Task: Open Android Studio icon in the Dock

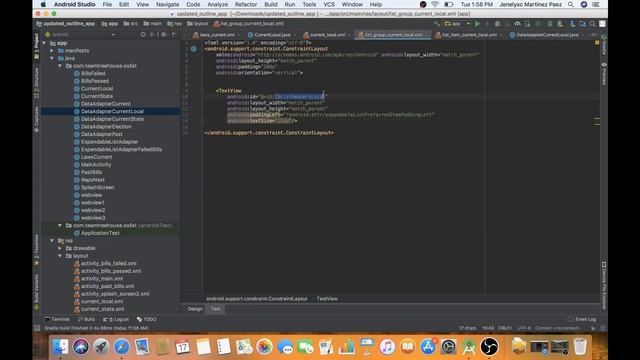Action: (469, 347)
